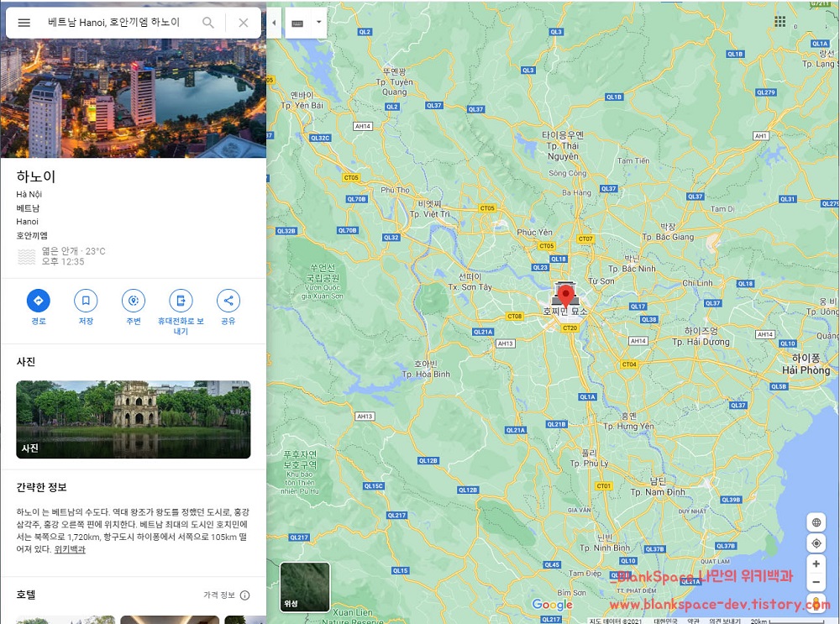Viewport: 840px width, 624px height.
Task: Clear the search with the X icon
Action: (244, 23)
